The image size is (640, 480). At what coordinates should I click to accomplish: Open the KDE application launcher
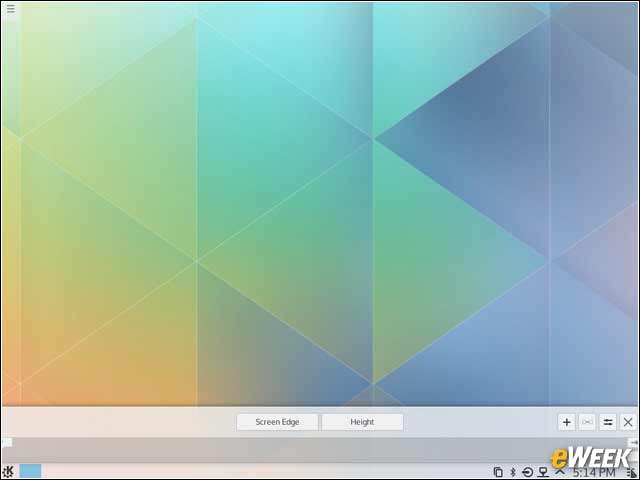(x=8, y=471)
